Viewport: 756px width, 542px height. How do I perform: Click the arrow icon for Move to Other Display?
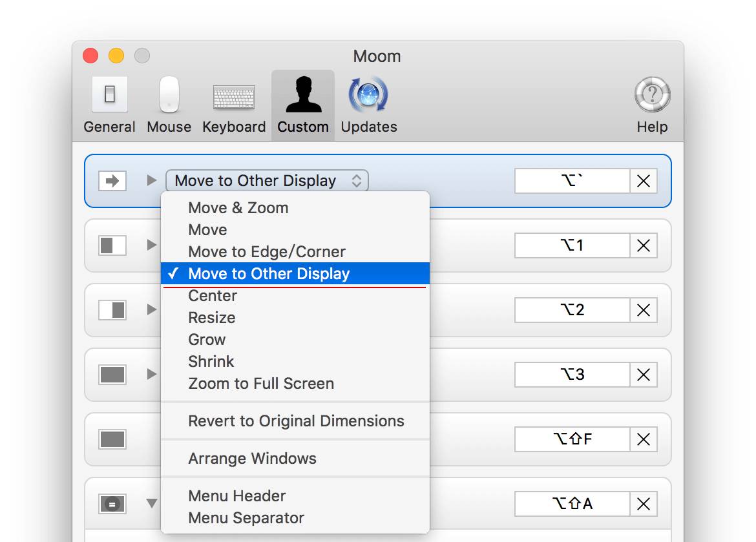tap(112, 181)
